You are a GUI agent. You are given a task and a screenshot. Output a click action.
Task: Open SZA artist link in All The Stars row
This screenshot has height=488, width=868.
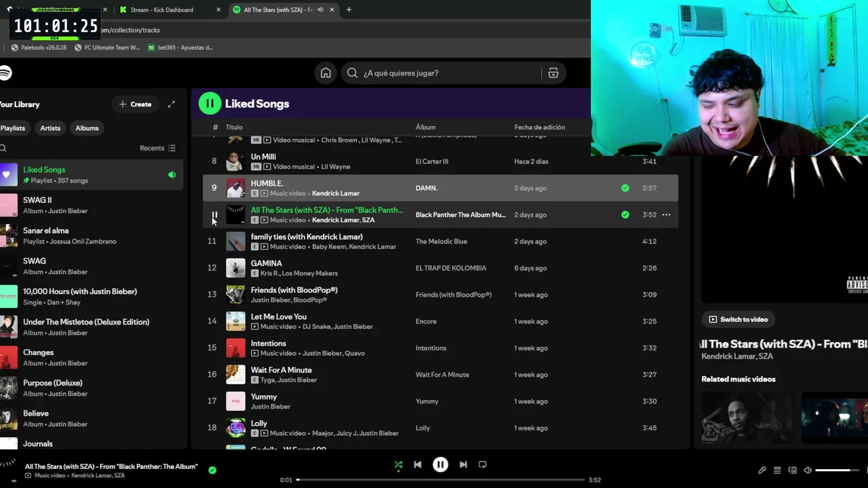click(368, 220)
